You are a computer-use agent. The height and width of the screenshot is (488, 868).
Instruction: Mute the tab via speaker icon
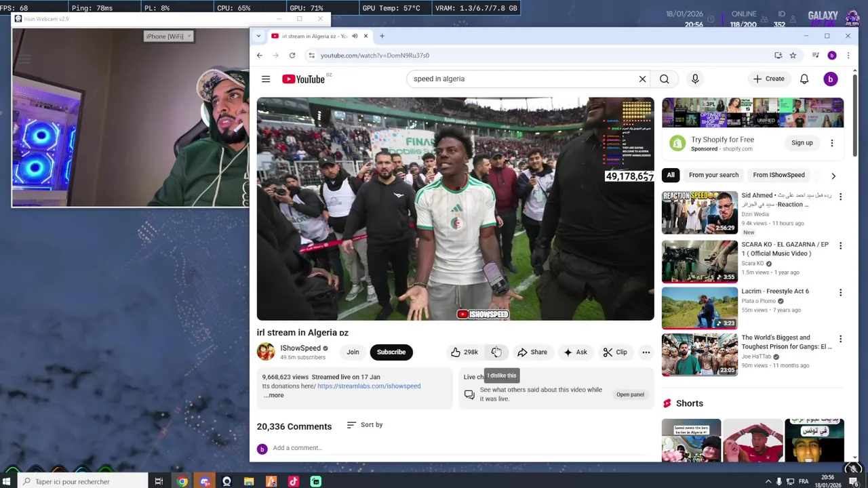point(354,36)
